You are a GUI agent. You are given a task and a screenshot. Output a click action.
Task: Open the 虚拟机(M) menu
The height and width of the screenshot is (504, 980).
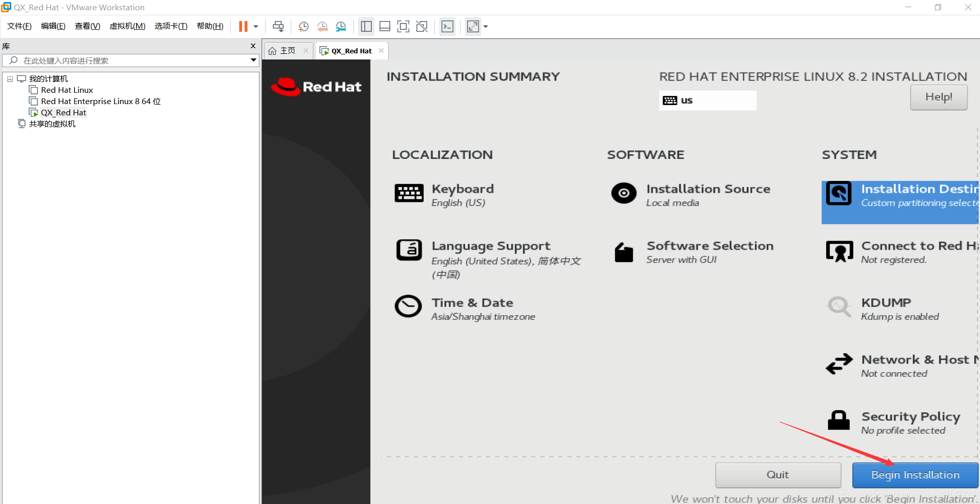pyautogui.click(x=128, y=26)
